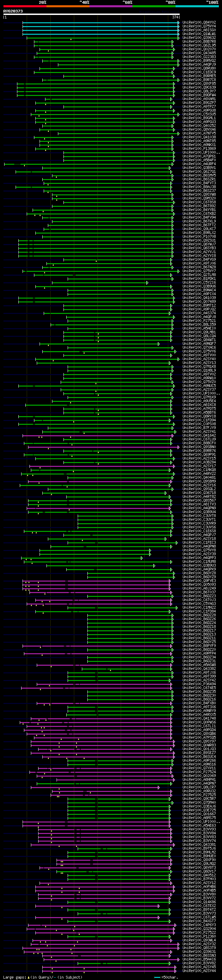Click the purple alignment bar beside UniRef100_C6TLW5
This screenshot has height=980, width=222.
pyautogui.click(x=97, y=918)
